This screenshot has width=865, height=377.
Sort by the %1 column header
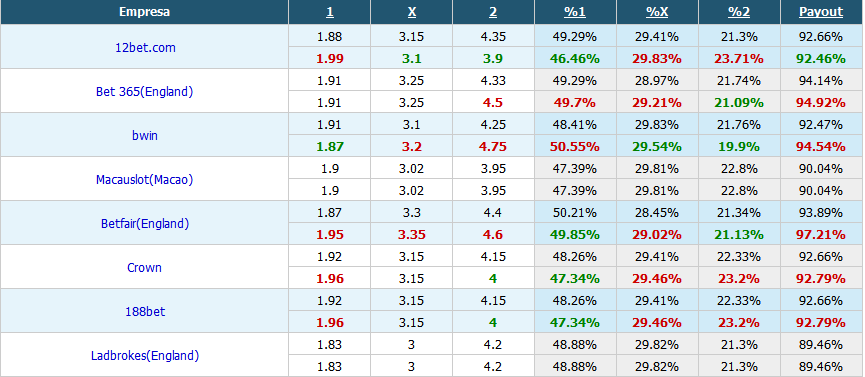pos(575,12)
